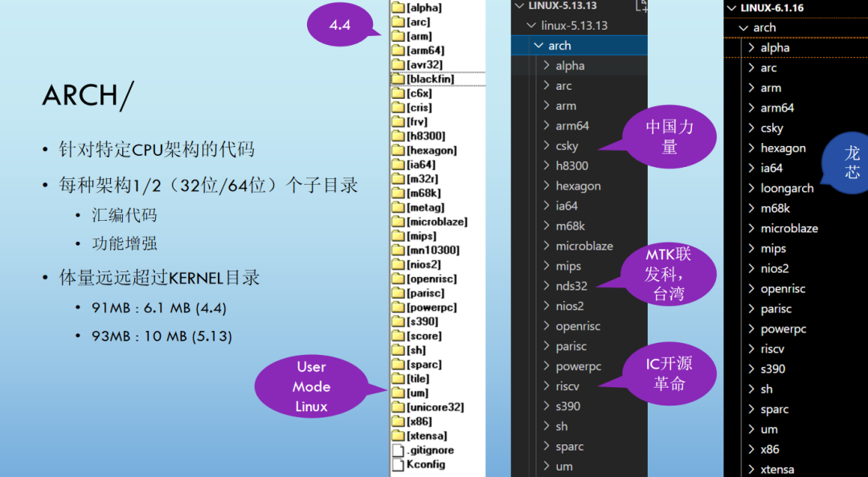Click the 4.4 purple callout bubble
The height and width of the screenshot is (477, 868).
point(342,24)
